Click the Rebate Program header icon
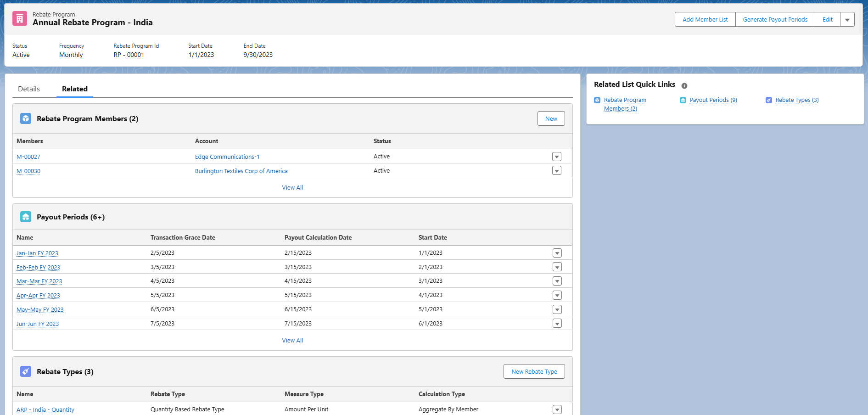 20,19
